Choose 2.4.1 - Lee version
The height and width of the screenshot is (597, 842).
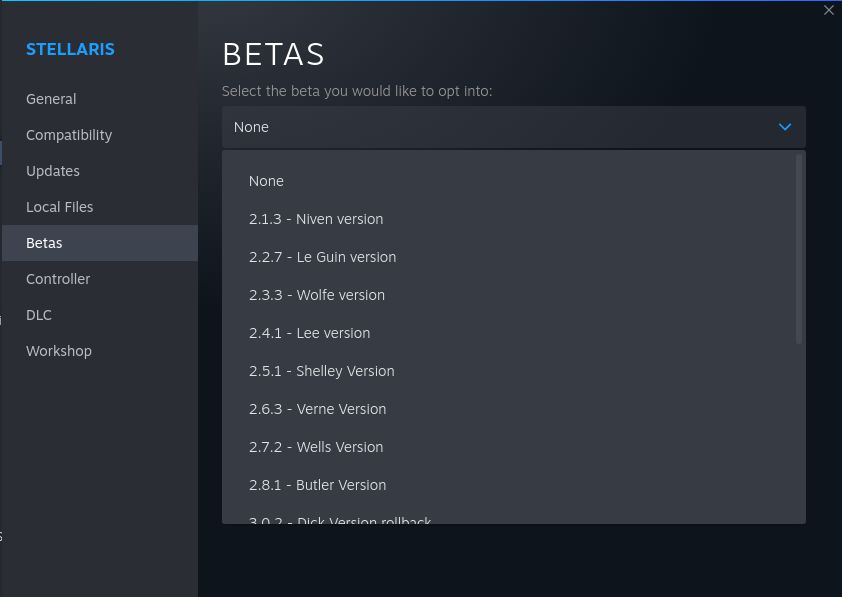pos(309,333)
